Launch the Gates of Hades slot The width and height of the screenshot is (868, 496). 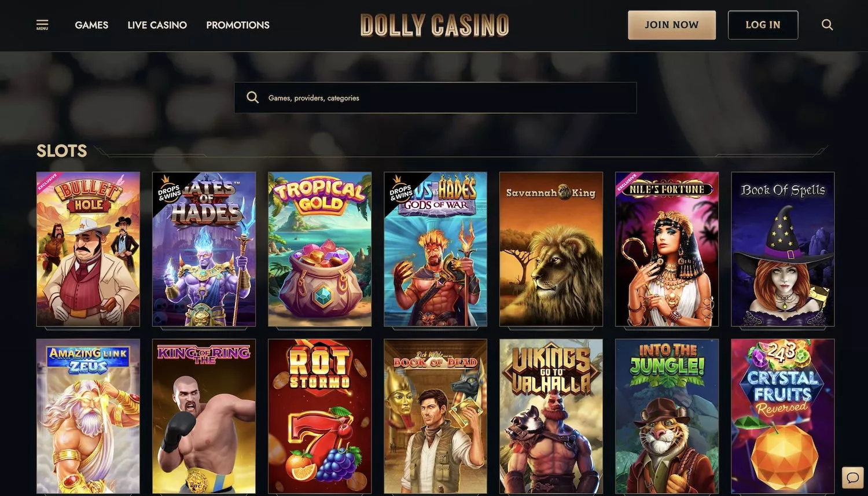(204, 249)
